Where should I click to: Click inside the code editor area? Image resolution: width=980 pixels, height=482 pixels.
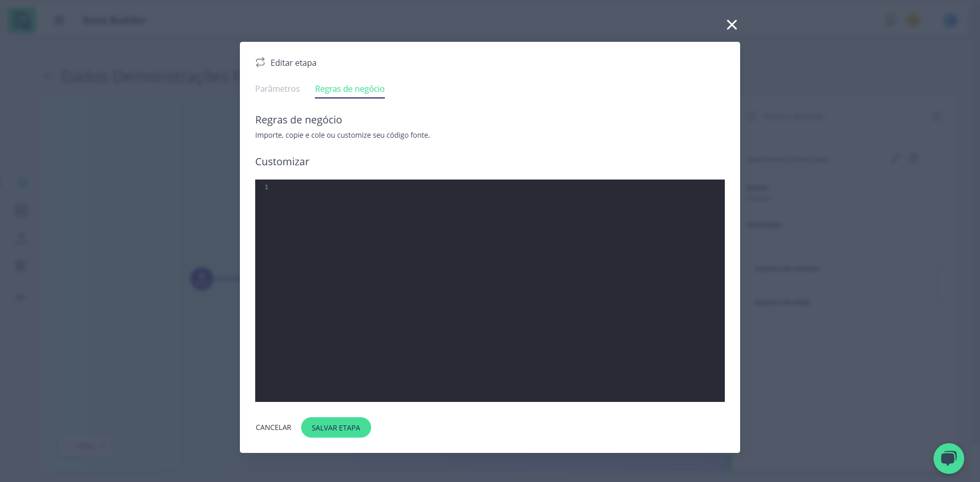[490, 291]
